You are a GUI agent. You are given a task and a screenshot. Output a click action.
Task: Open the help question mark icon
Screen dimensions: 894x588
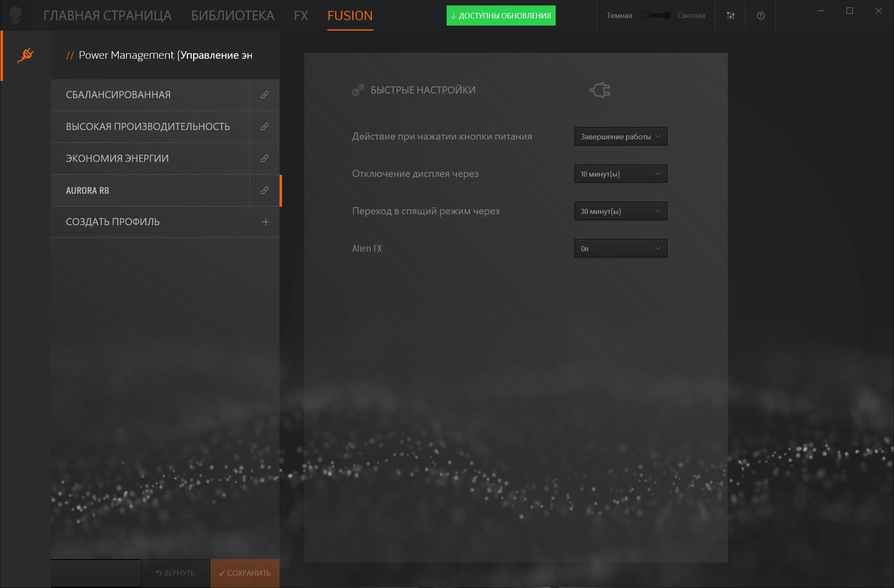[x=761, y=16]
